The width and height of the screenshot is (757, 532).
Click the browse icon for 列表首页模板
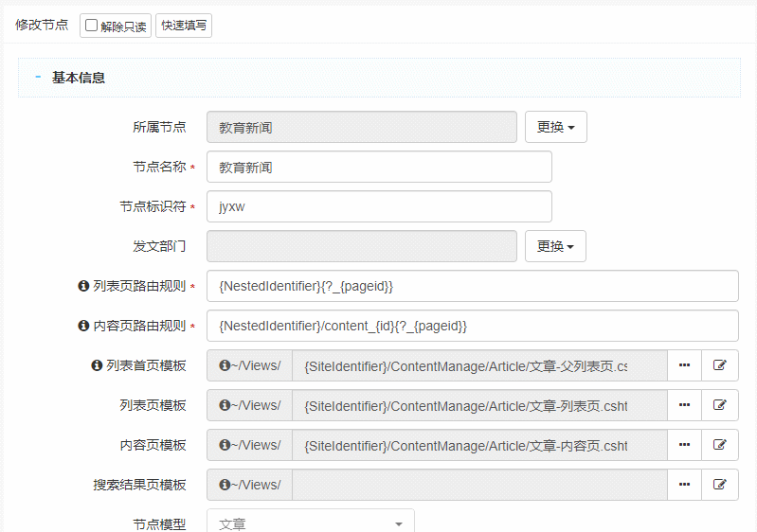[684, 365]
